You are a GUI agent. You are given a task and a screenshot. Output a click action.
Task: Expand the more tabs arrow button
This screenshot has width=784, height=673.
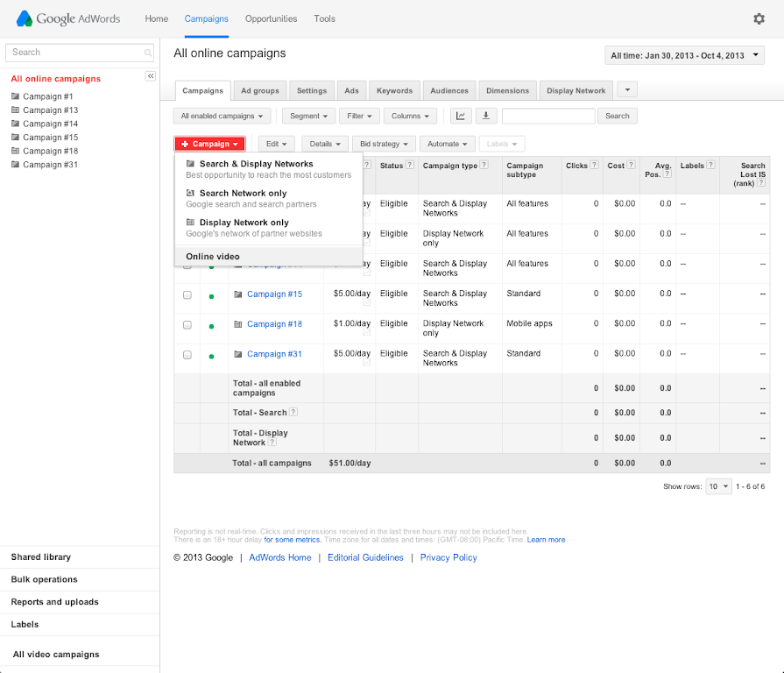point(627,90)
